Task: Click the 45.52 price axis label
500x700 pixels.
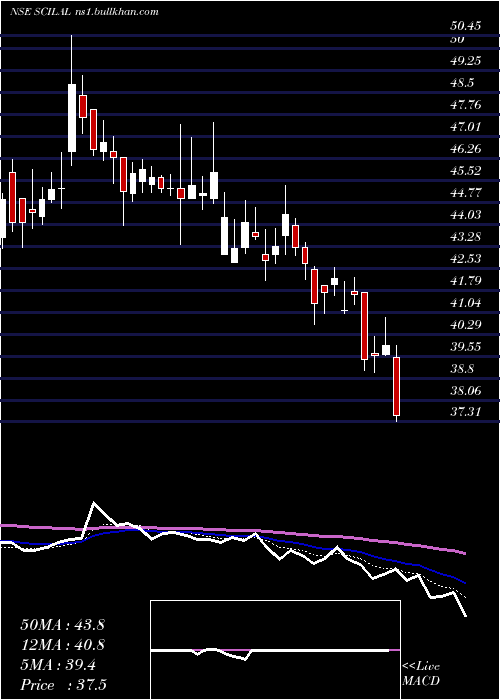Action: [x=466, y=171]
